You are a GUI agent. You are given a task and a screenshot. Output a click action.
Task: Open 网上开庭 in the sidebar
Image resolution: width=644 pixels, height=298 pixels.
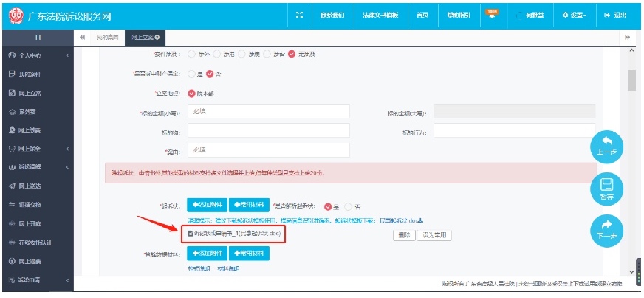tap(24, 223)
